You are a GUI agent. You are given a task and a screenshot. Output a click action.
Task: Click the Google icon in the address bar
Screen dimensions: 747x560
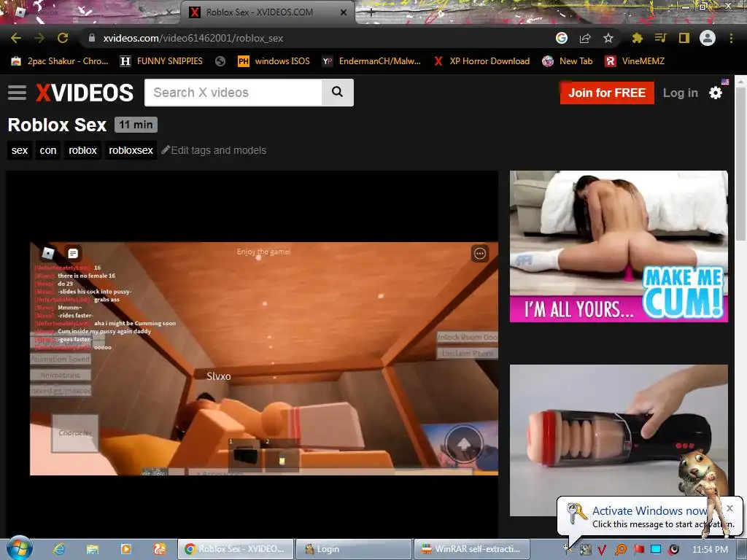562,38
